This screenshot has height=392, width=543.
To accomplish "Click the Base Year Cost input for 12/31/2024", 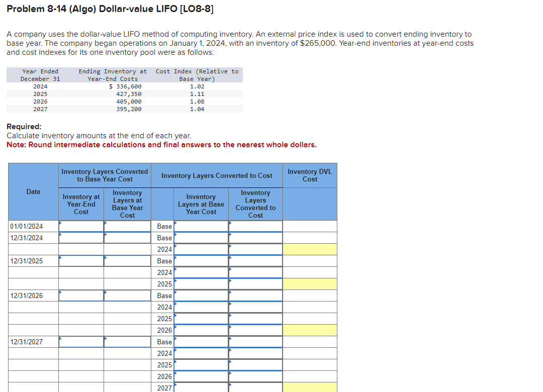I will point(127,238).
